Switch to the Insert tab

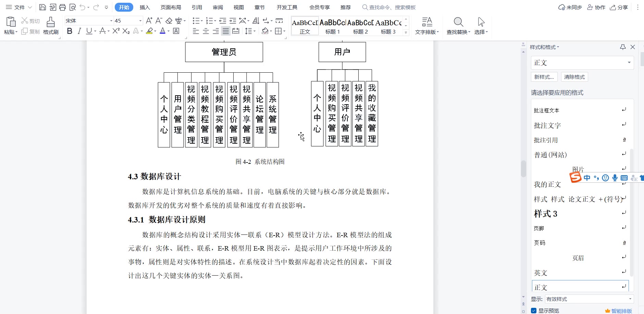click(x=145, y=7)
